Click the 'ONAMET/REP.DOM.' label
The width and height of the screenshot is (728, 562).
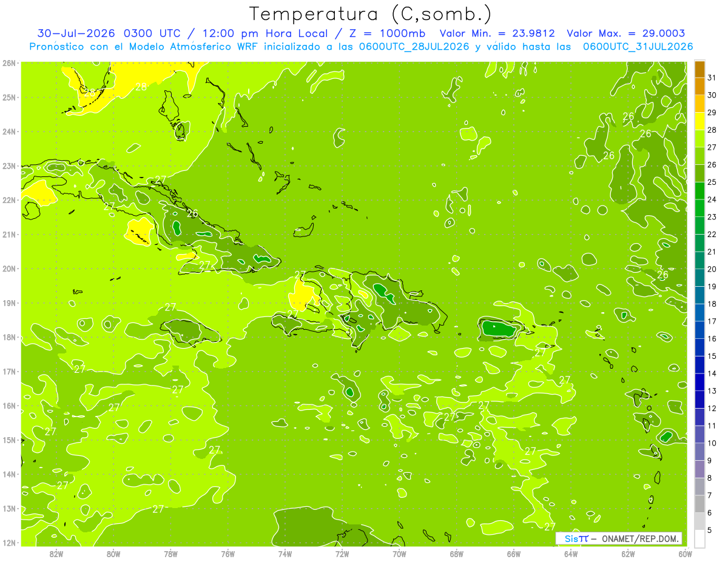tap(639, 538)
